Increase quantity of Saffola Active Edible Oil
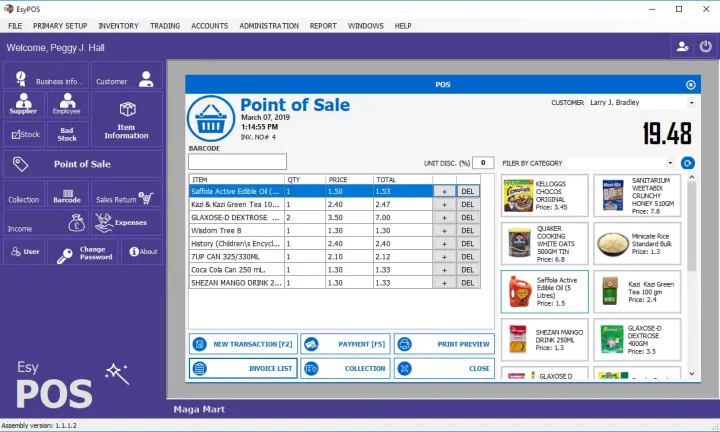This screenshot has width=720, height=432. click(x=444, y=191)
